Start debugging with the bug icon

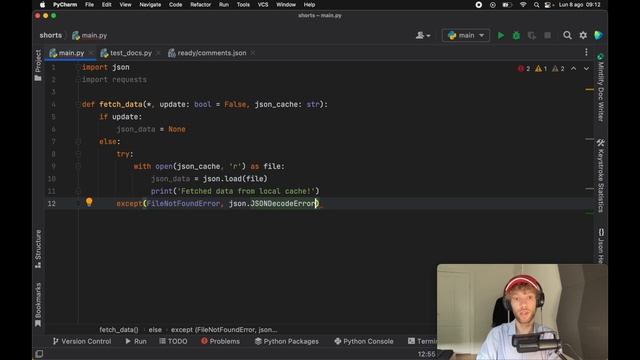click(x=516, y=36)
